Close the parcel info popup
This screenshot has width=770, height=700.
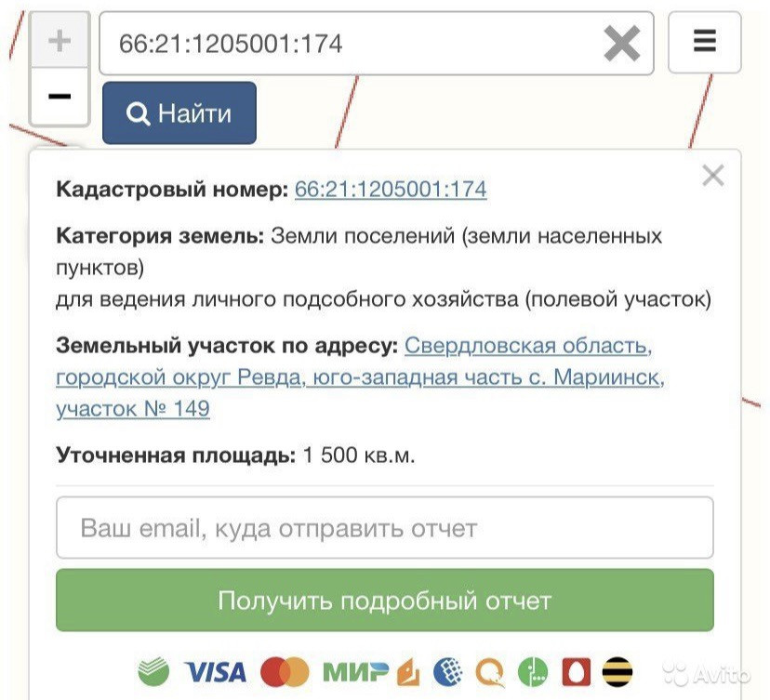pos(713,176)
